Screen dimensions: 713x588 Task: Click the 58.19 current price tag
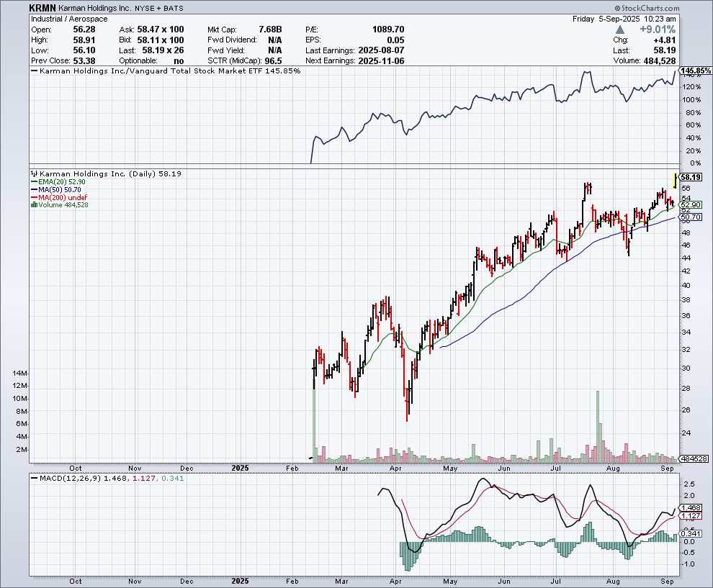(x=691, y=177)
